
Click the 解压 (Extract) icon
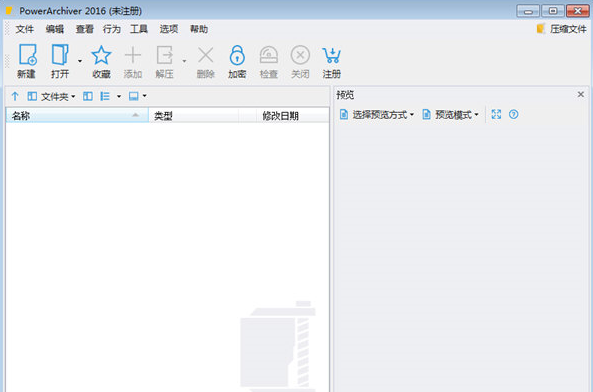165,55
